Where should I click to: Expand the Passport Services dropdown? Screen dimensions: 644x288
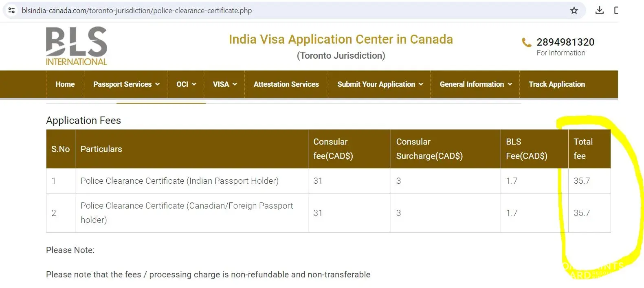tap(126, 84)
